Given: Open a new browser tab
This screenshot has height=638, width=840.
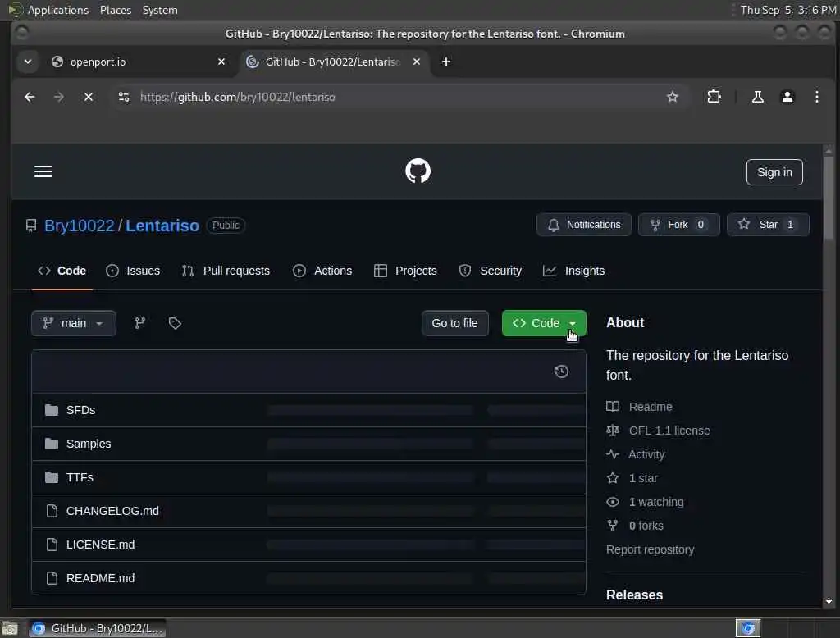Looking at the screenshot, I should [x=445, y=62].
